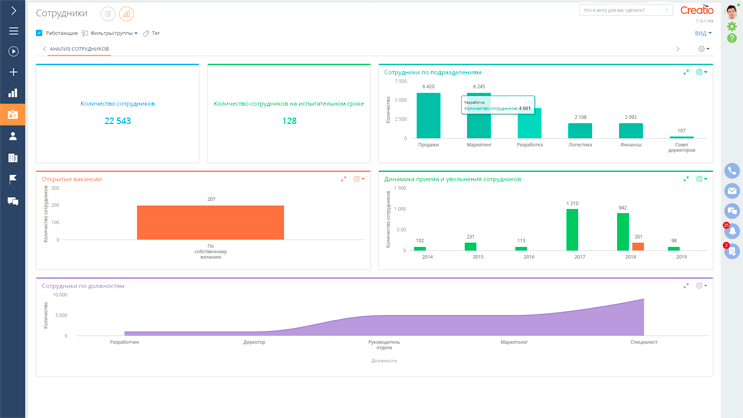Viewport: 743px width, 418px height.
Task: Click the Тег button
Action: click(x=152, y=33)
